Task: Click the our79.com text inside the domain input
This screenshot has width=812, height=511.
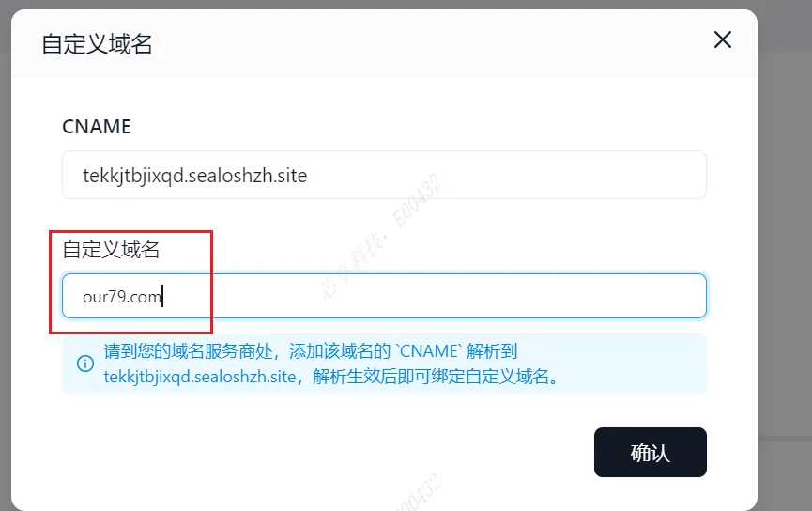Action: tap(122, 297)
